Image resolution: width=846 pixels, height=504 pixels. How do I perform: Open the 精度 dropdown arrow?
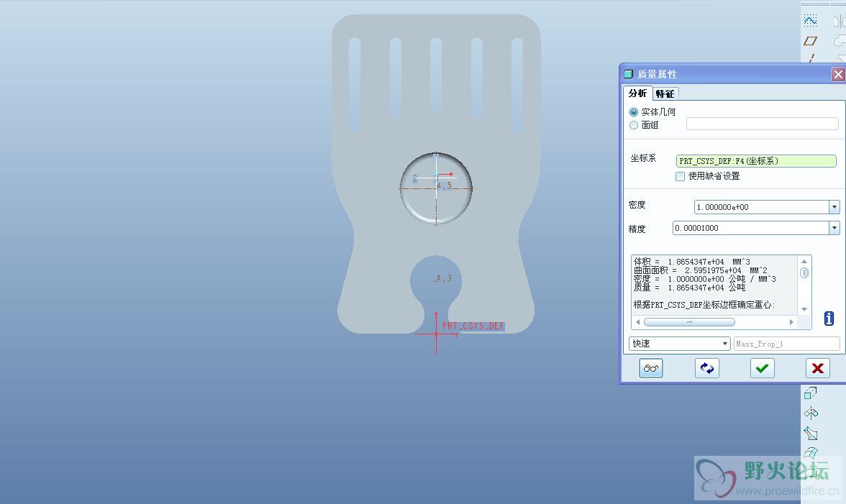point(834,228)
